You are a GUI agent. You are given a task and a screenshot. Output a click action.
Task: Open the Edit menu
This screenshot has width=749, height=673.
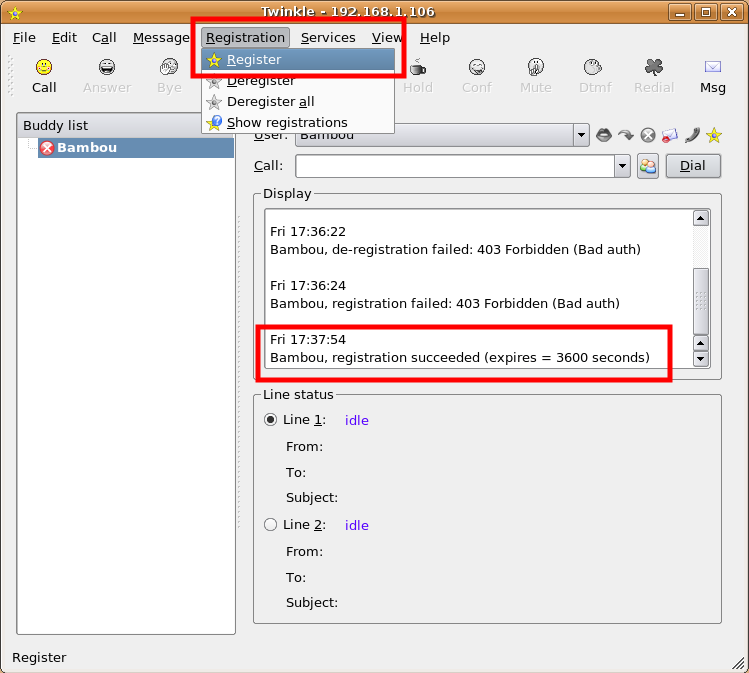point(64,38)
